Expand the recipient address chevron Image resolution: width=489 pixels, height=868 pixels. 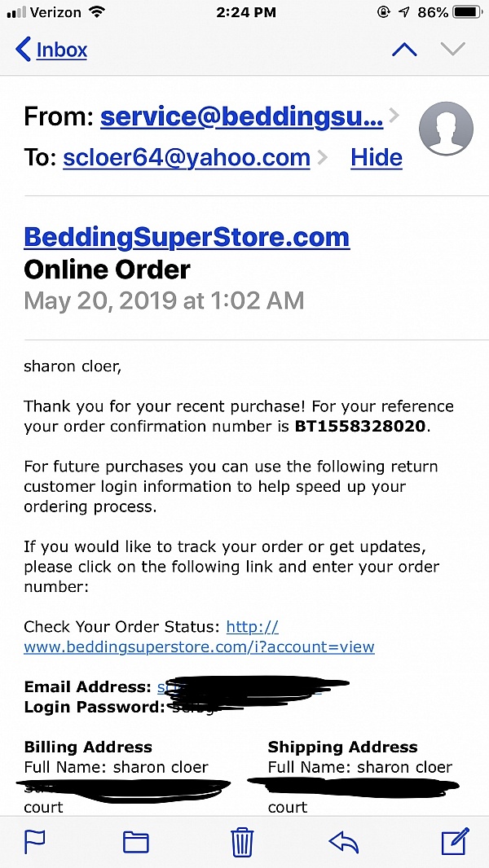323,157
